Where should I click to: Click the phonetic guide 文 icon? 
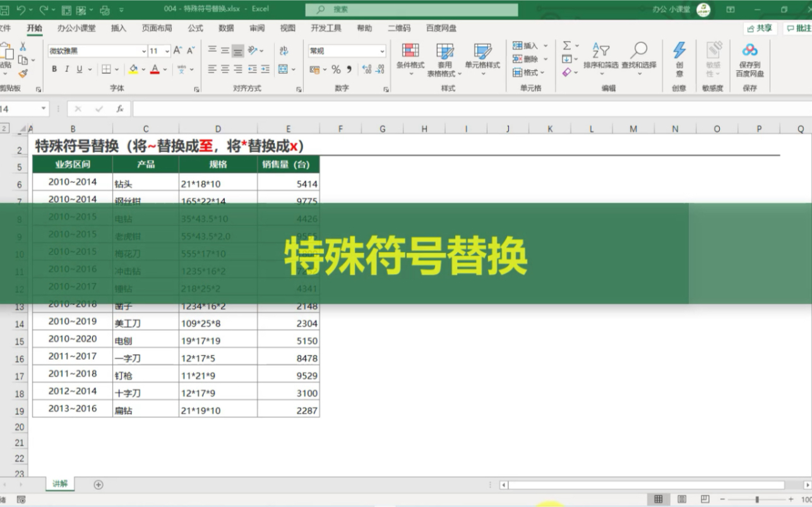click(x=182, y=69)
